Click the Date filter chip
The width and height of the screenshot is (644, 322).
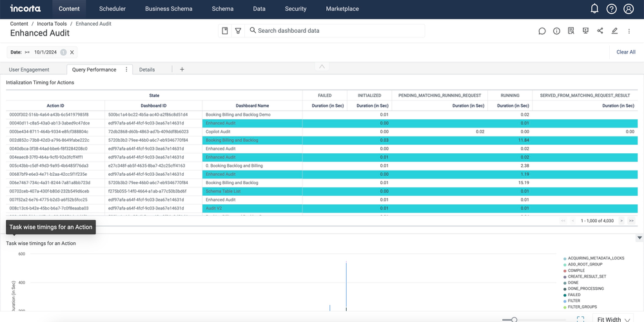[x=42, y=52]
